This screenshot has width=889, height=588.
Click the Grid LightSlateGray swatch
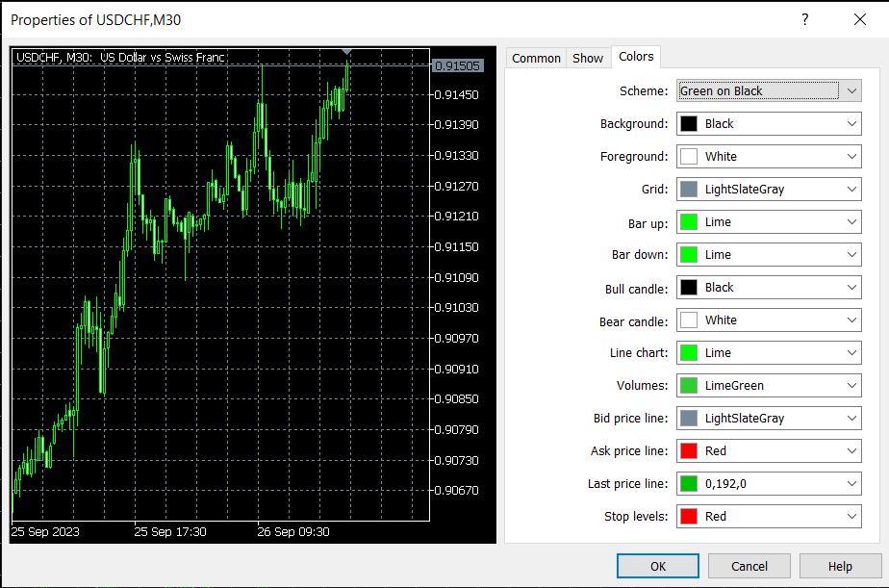pos(688,190)
